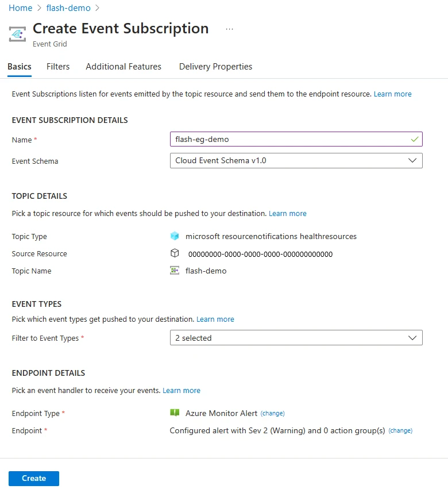Open the Filter to Event Types dropdown

pyautogui.click(x=412, y=338)
